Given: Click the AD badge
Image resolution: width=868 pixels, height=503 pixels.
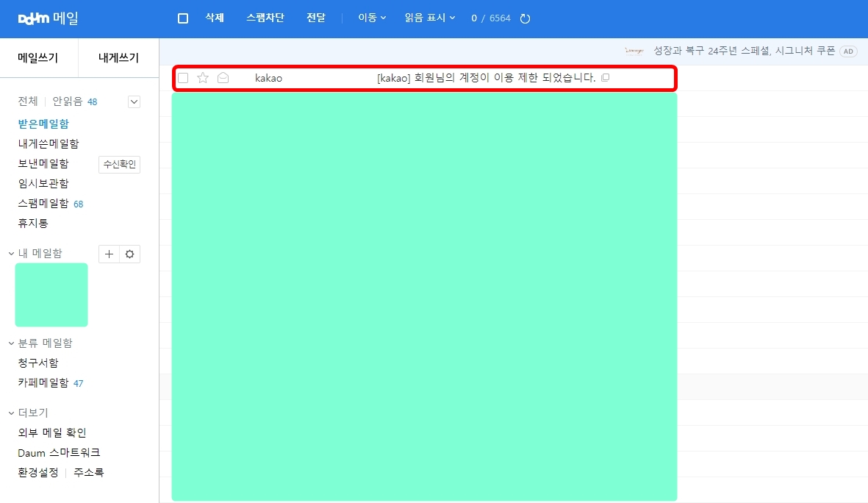Looking at the screenshot, I should click(848, 51).
